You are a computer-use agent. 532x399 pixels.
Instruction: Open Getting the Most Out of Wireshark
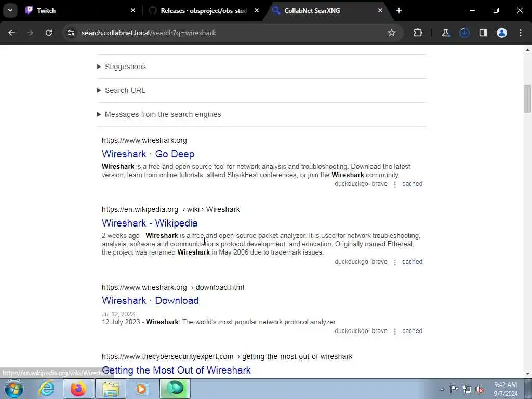point(176,370)
